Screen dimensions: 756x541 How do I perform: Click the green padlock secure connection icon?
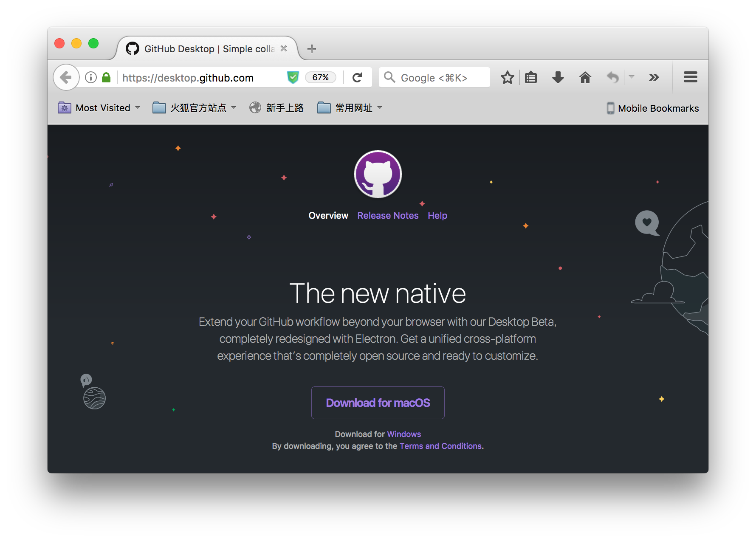[x=106, y=77]
